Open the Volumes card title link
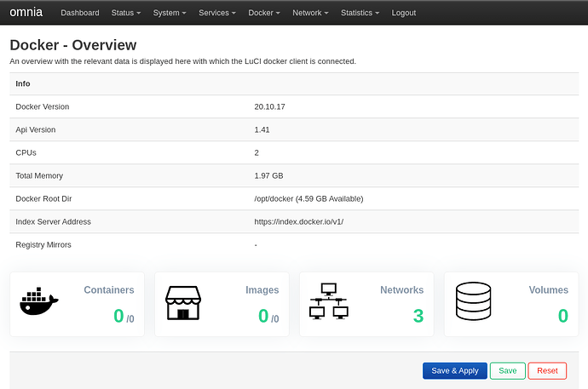This screenshot has width=588, height=389. pos(549,289)
